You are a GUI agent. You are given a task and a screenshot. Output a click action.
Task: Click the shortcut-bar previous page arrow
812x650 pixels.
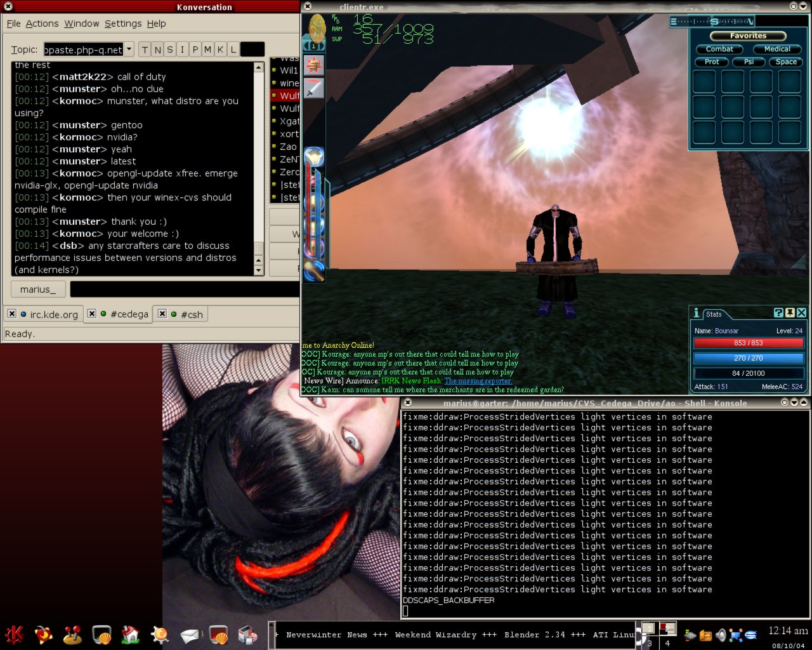306,46
